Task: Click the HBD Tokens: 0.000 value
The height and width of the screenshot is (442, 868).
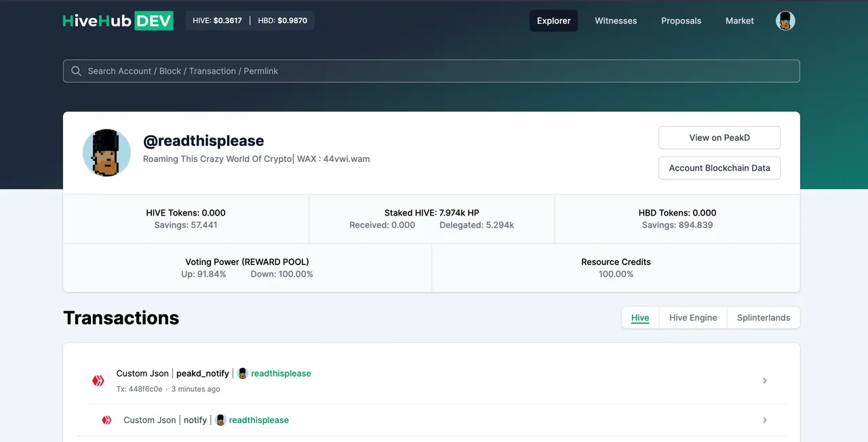Action: click(x=677, y=213)
